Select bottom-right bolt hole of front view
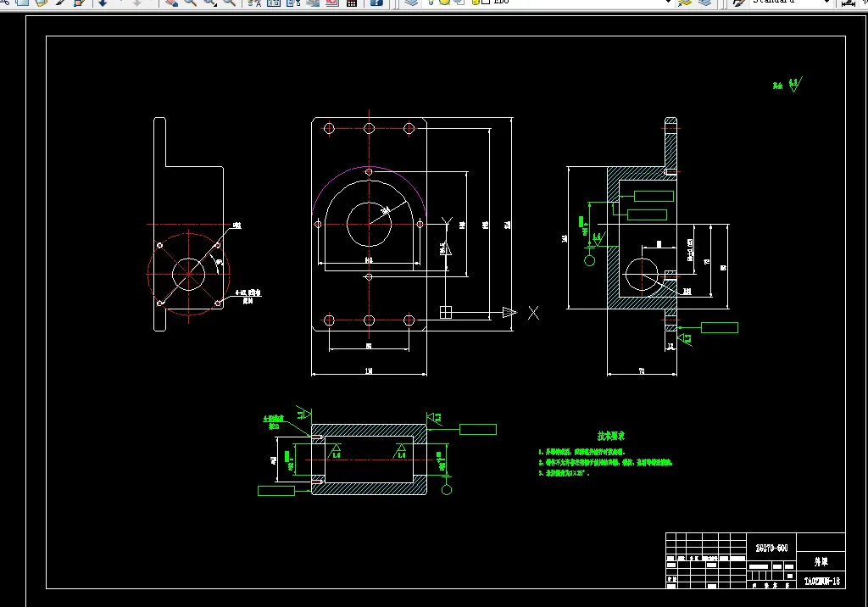The width and height of the screenshot is (868, 607). pos(409,320)
